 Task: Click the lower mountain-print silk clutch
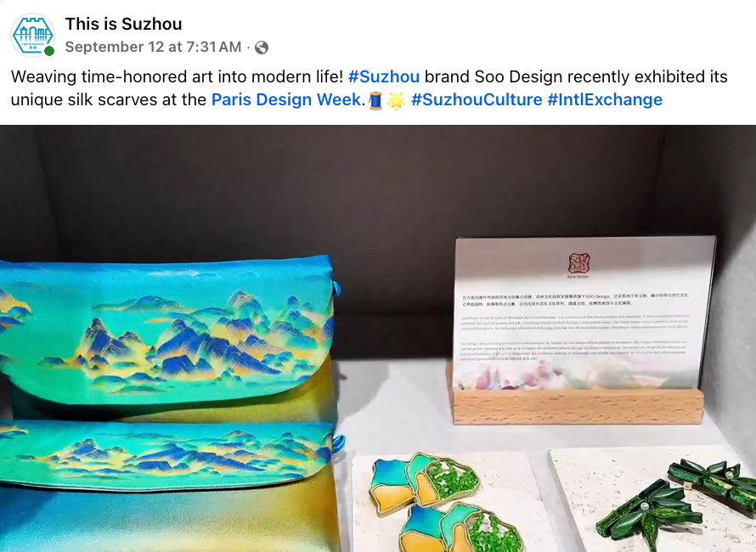pos(169,486)
